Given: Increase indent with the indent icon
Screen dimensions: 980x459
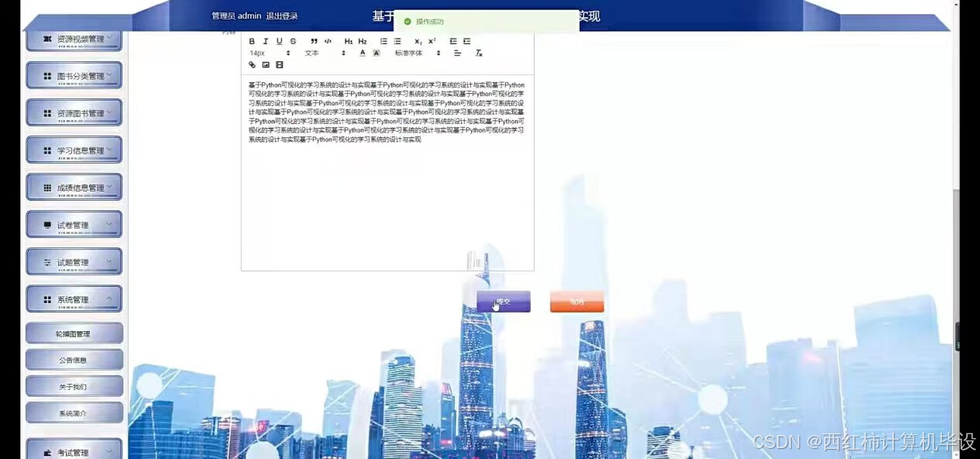Looking at the screenshot, I should coord(466,41).
